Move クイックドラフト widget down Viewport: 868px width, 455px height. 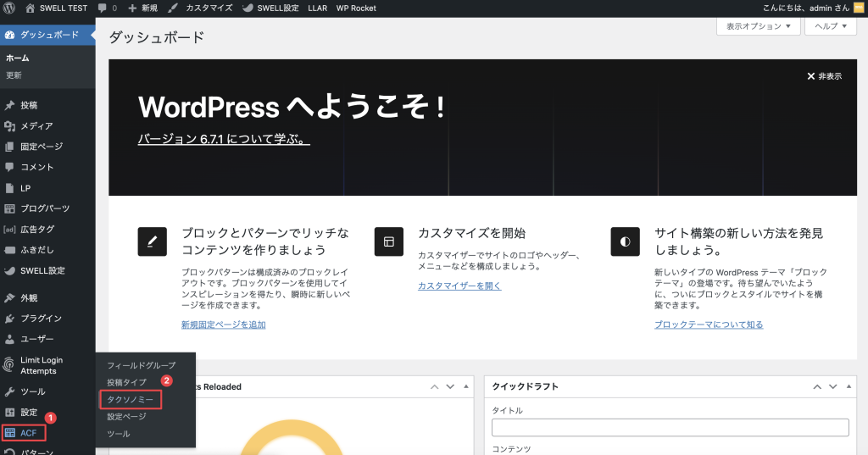click(x=832, y=386)
